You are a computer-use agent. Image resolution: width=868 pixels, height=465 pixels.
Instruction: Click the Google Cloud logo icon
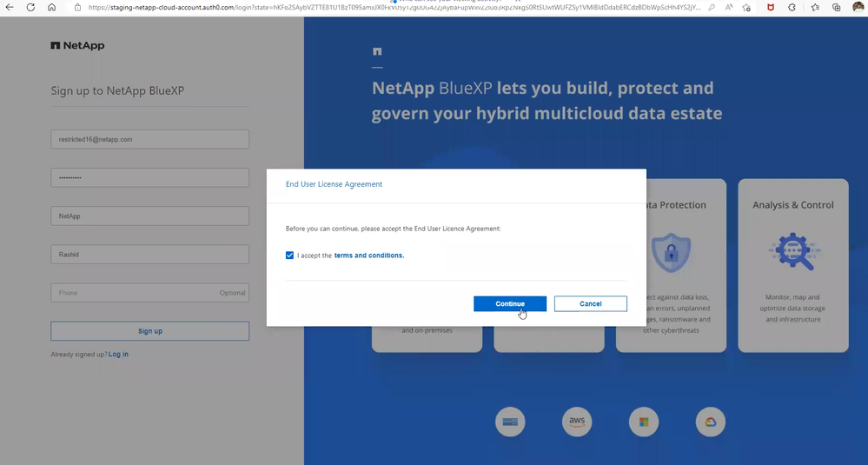point(710,422)
